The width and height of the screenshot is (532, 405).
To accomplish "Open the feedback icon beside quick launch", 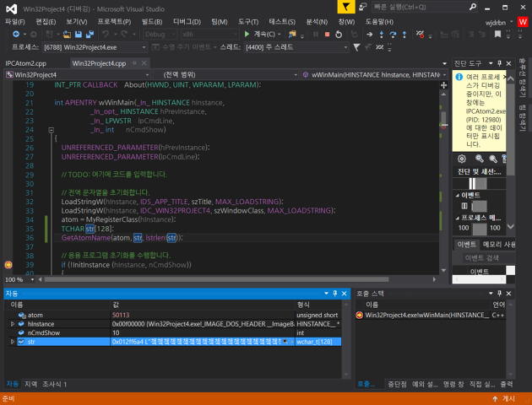I will (363, 7).
